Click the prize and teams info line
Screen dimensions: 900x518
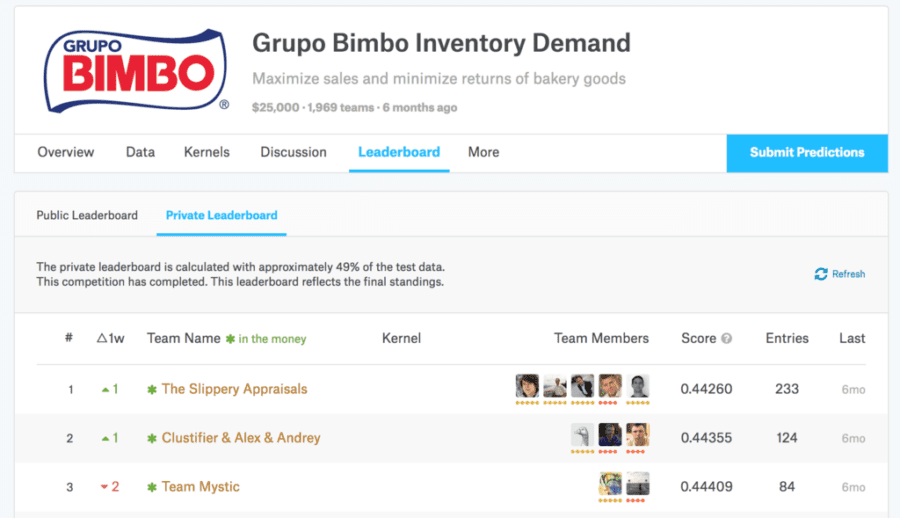tap(354, 107)
